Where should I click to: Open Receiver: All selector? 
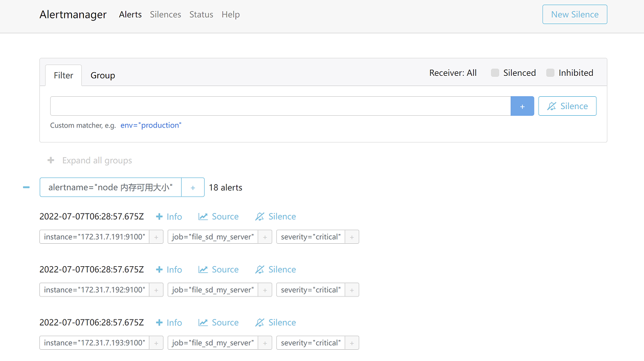(453, 73)
